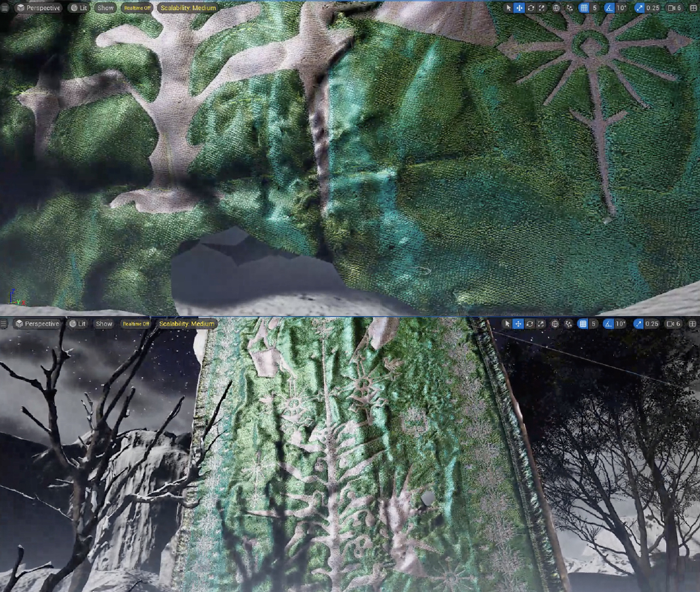Select Rotate tool in the top viewport
The width and height of the screenshot is (700, 592).
point(531,8)
